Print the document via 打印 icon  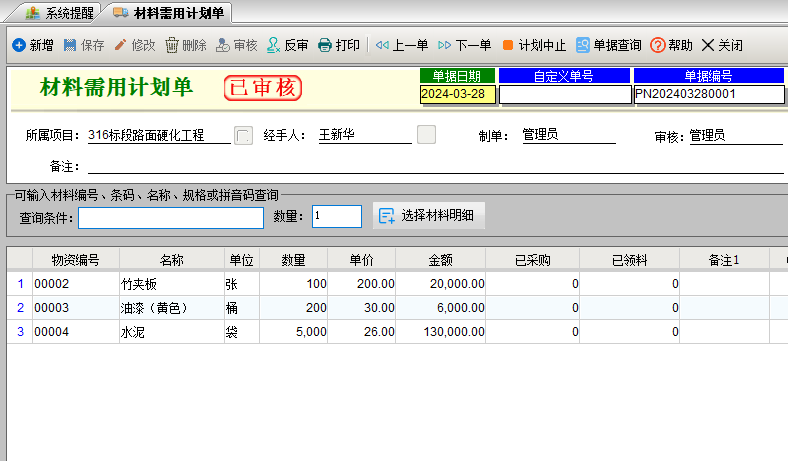coord(325,45)
